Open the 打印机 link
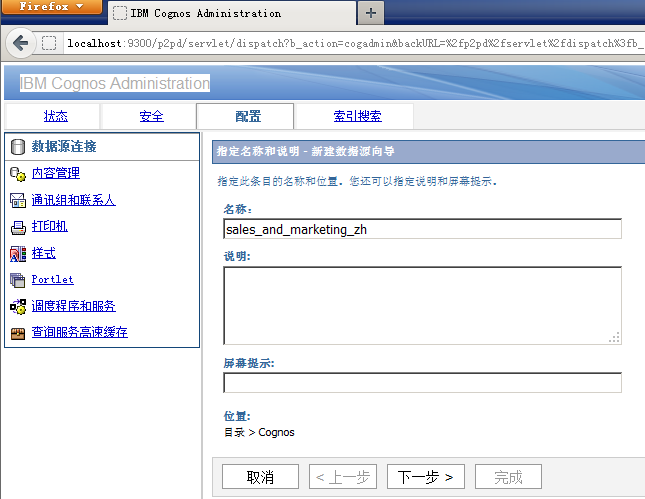Viewport: 645px width, 499px height. click(50, 226)
